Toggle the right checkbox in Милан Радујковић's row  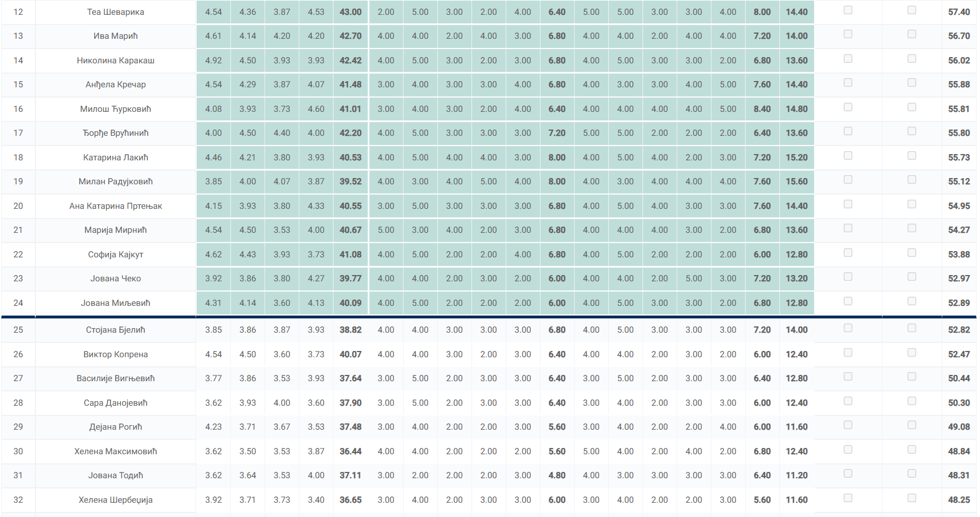[912, 180]
